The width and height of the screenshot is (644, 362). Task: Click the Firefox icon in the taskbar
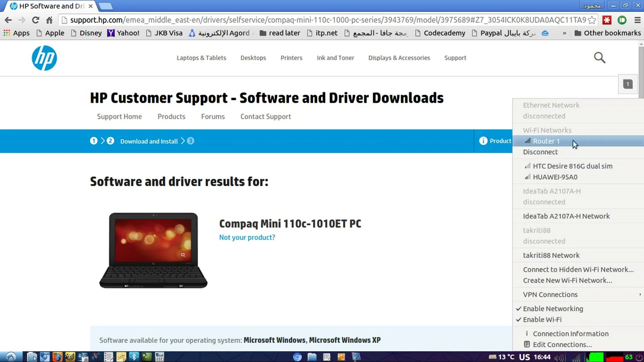click(x=57, y=357)
